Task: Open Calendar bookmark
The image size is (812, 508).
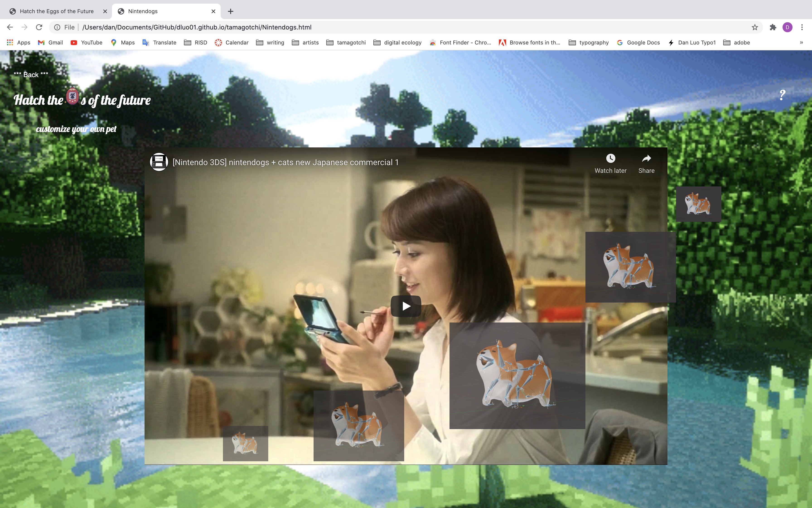Action: click(x=232, y=42)
